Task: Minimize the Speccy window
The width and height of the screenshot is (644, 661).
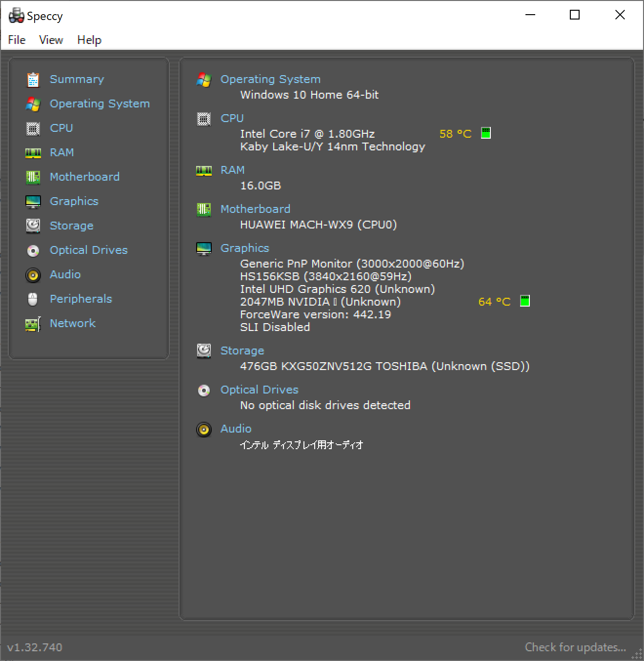Action: 530,15
